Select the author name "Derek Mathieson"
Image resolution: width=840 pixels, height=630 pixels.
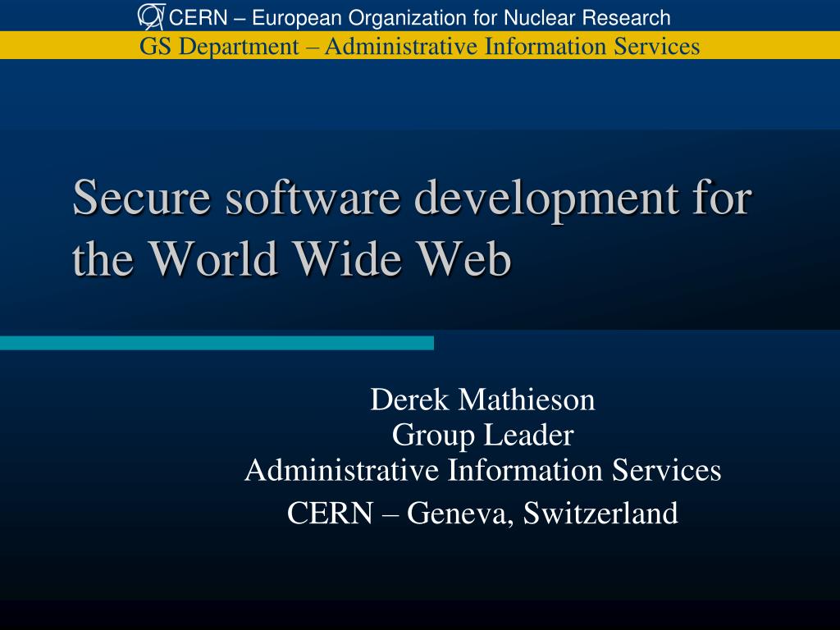(x=482, y=399)
